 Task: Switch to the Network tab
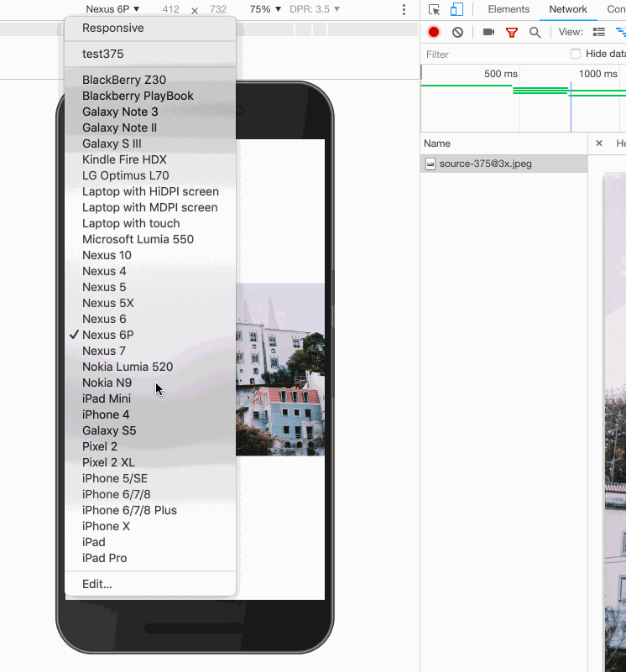click(x=568, y=9)
